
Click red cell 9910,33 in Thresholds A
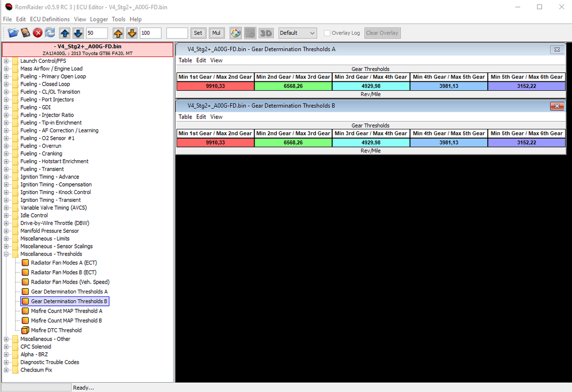[215, 86]
